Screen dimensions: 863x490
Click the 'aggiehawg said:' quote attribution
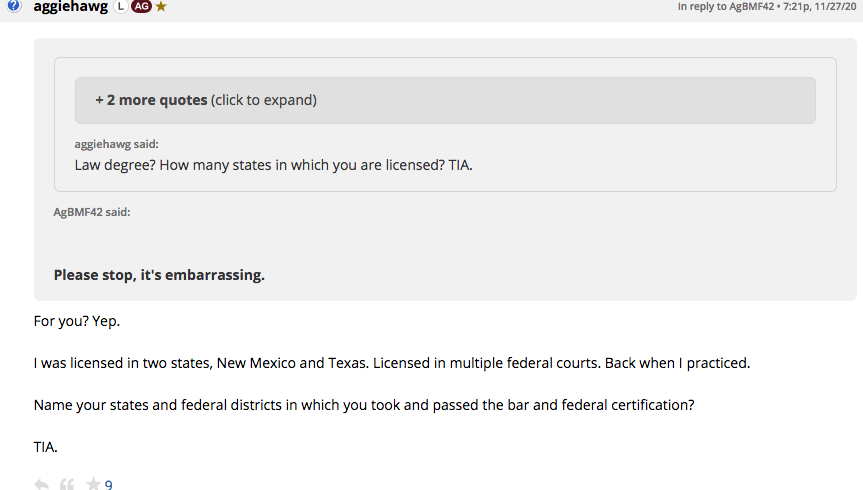pos(116,144)
